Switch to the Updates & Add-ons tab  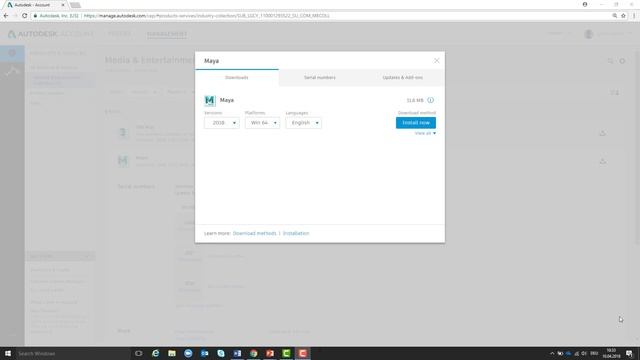coord(402,78)
